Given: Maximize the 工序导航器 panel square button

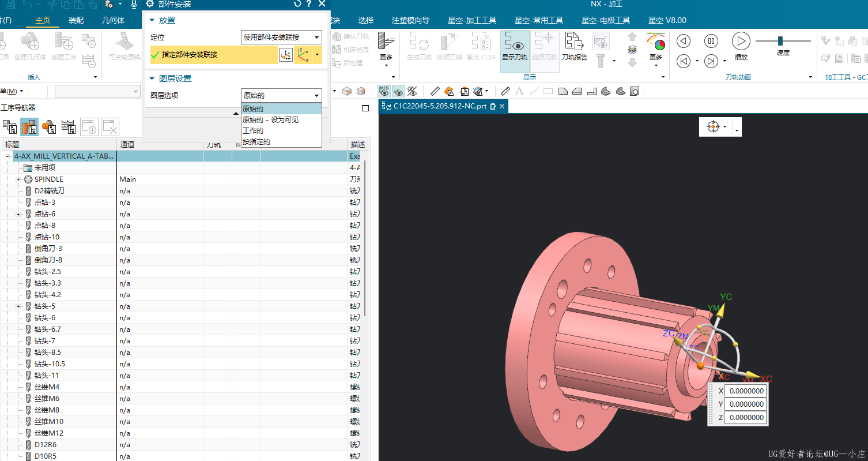Looking at the screenshot, I should [x=365, y=108].
